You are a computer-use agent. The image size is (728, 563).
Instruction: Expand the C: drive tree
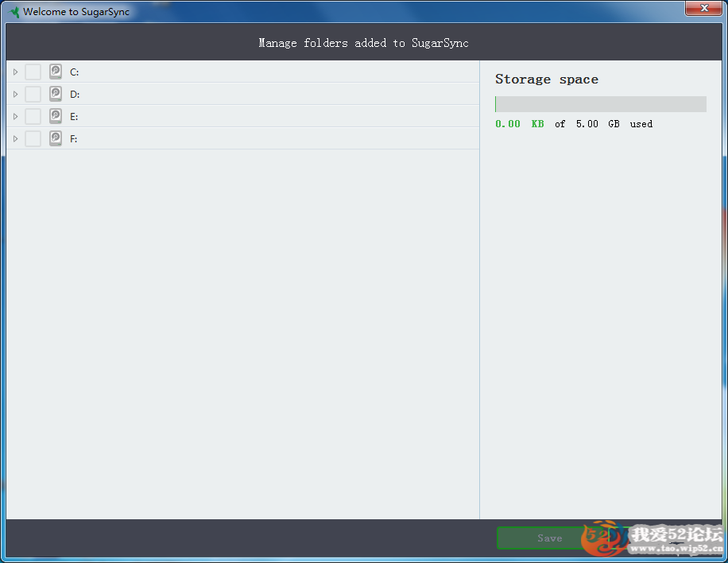click(15, 72)
